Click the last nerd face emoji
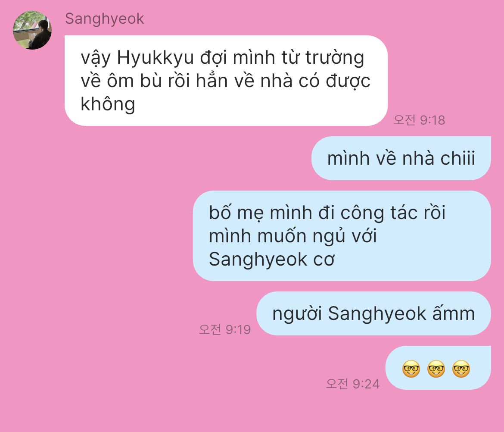The width and height of the screenshot is (504, 432). click(461, 369)
